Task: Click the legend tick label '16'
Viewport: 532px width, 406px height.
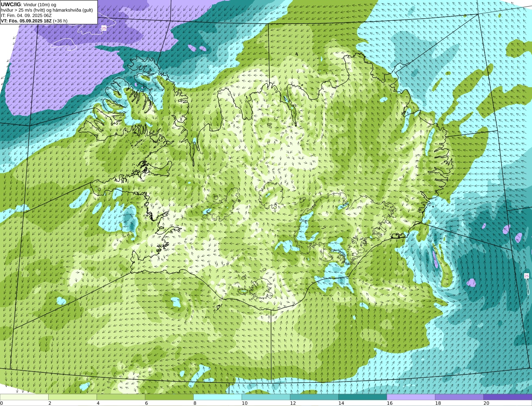Action: click(389, 403)
